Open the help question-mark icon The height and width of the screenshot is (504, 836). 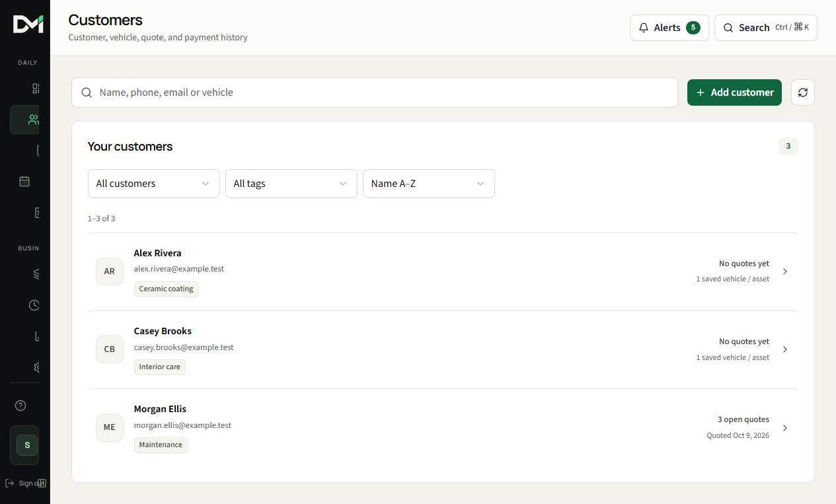20,406
